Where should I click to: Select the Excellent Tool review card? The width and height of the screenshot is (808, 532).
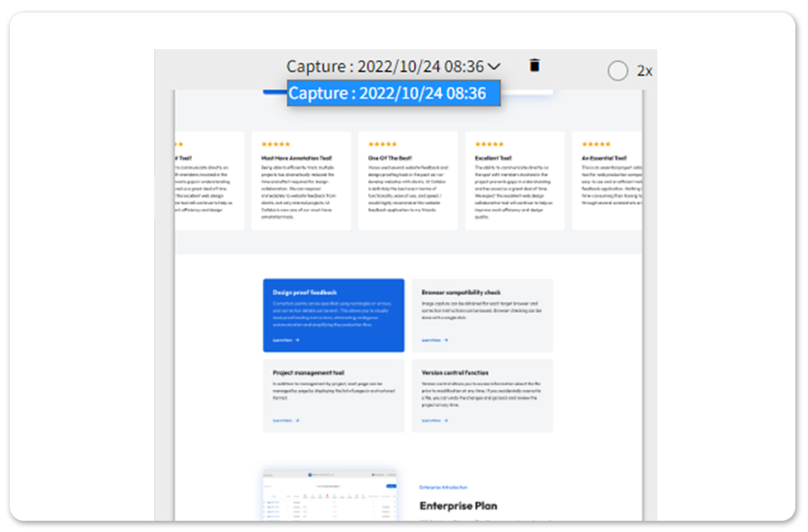(514, 180)
